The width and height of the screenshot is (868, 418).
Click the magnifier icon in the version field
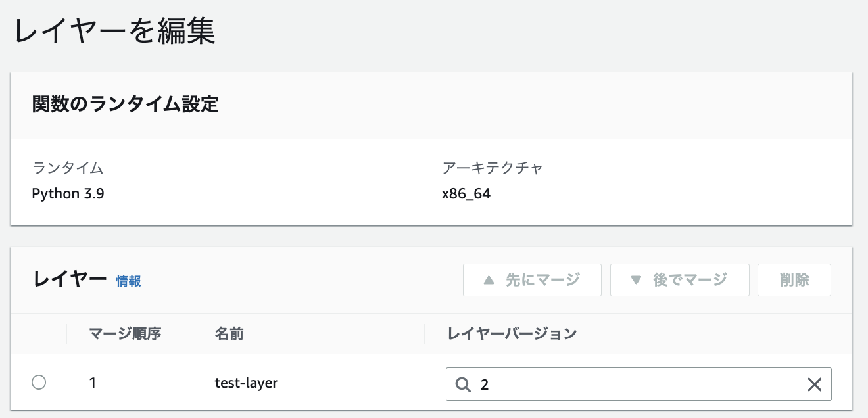pos(463,384)
